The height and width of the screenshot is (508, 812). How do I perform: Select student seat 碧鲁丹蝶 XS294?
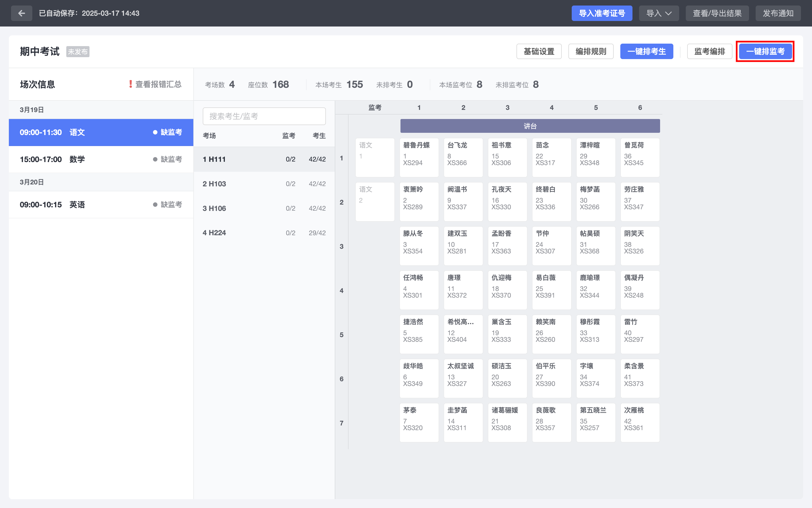coord(419,158)
